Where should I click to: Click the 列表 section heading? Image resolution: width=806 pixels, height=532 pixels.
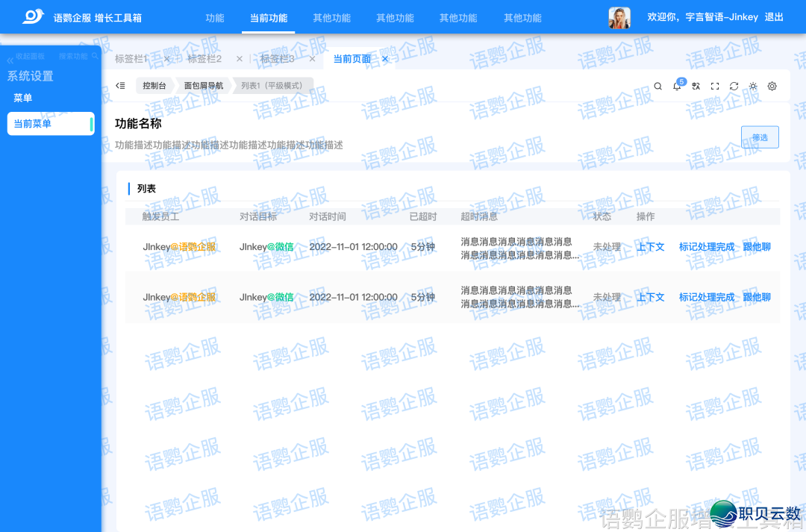pos(146,189)
